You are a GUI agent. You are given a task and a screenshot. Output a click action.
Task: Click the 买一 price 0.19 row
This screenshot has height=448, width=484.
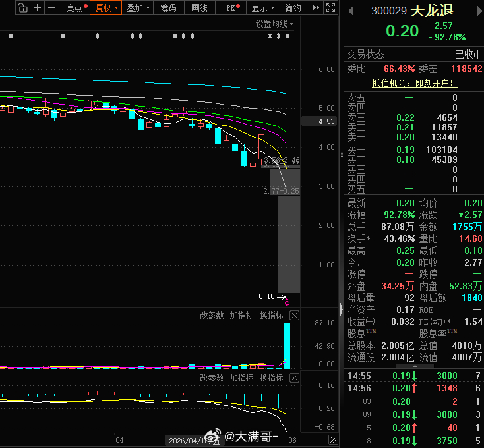[x=414, y=150]
